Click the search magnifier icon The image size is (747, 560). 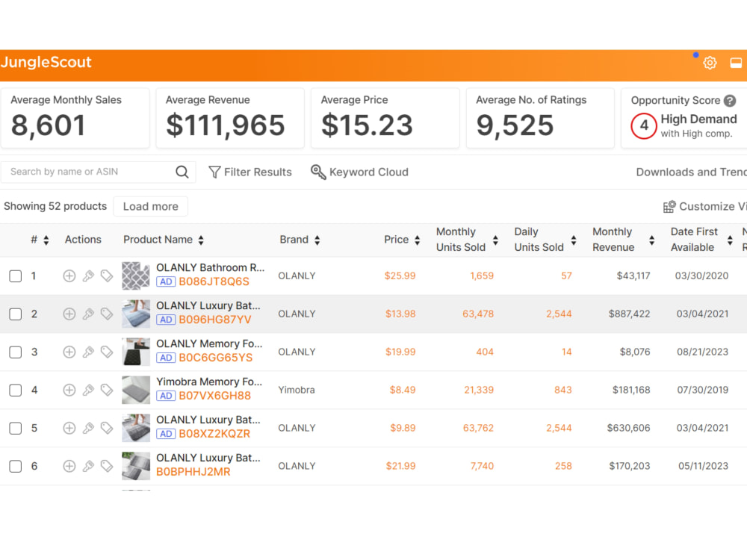182,172
